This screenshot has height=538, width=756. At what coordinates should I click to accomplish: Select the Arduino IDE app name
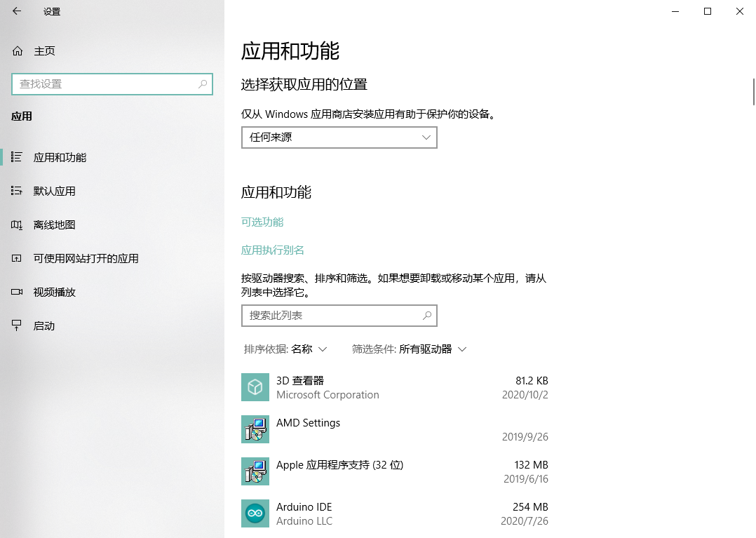coord(304,507)
